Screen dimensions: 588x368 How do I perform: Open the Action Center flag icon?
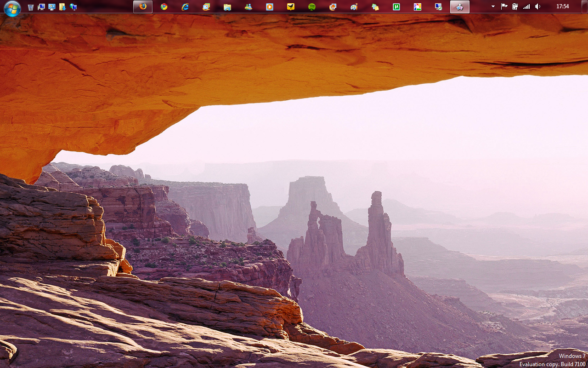click(504, 6)
